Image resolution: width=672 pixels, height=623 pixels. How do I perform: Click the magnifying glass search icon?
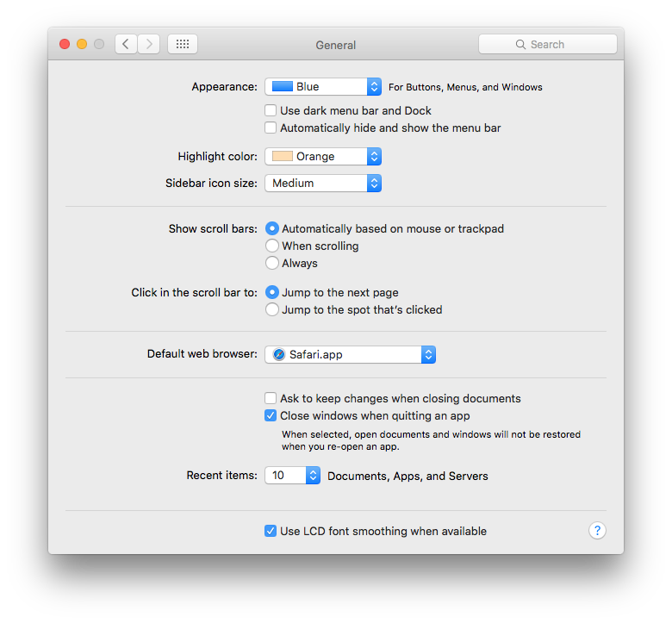(520, 44)
